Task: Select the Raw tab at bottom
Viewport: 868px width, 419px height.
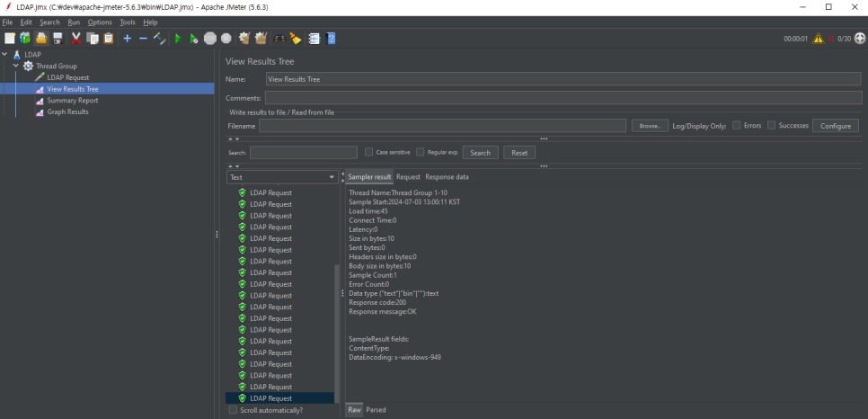Action: point(354,410)
